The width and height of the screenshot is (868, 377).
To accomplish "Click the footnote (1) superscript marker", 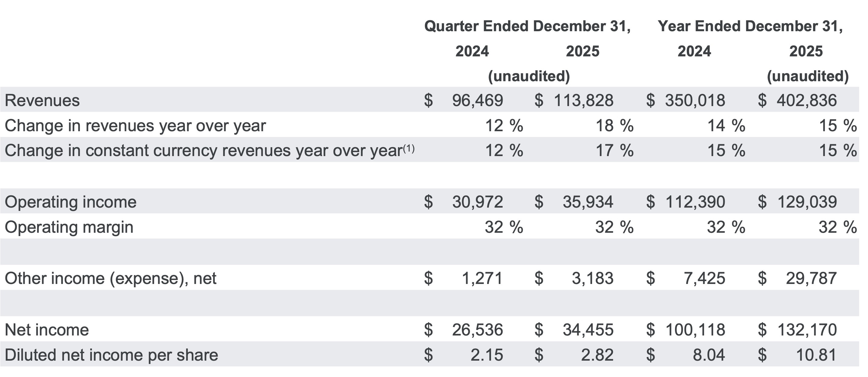I will click(x=409, y=148).
